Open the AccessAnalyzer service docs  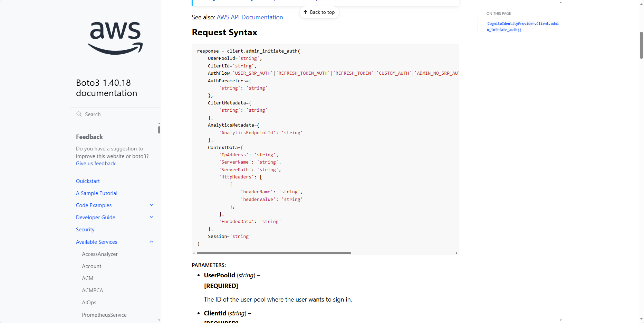coord(100,254)
